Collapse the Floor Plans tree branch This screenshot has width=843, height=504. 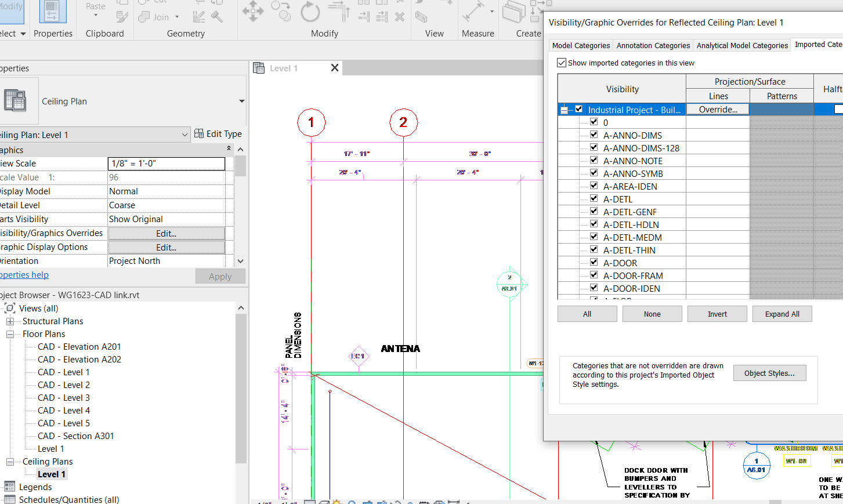[x=10, y=333]
